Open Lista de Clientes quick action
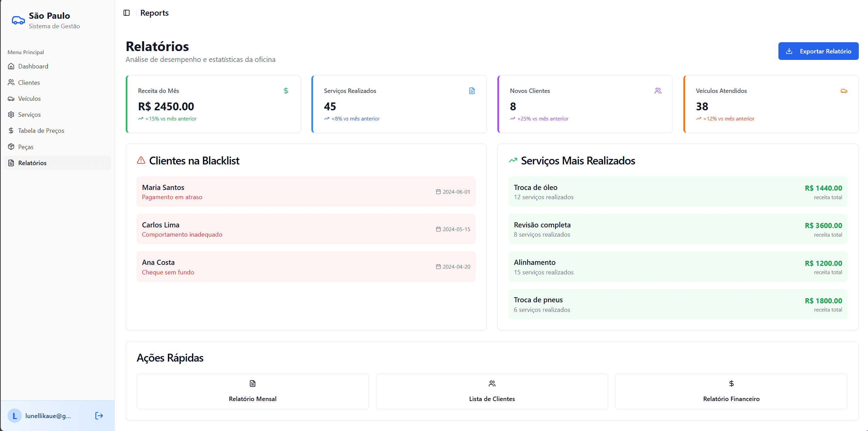Screen dimensions: 868x431 492,391
